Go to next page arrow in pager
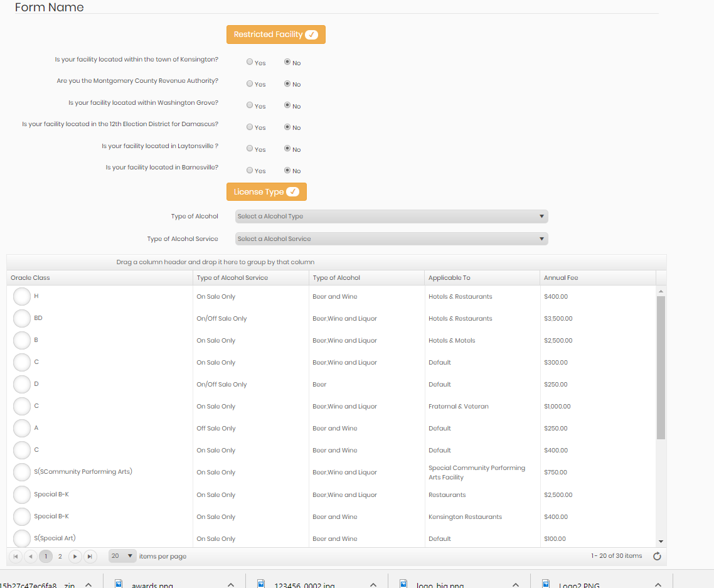This screenshot has height=588, width=714. 75,556
